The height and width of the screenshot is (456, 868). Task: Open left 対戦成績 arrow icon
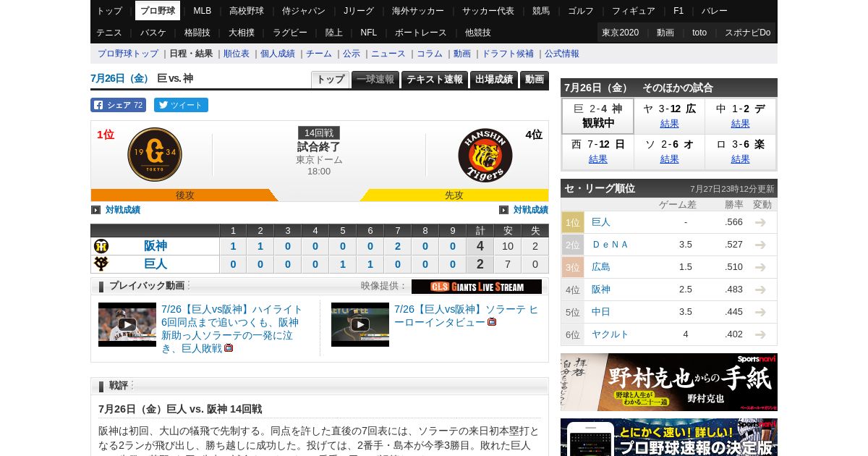(95, 210)
